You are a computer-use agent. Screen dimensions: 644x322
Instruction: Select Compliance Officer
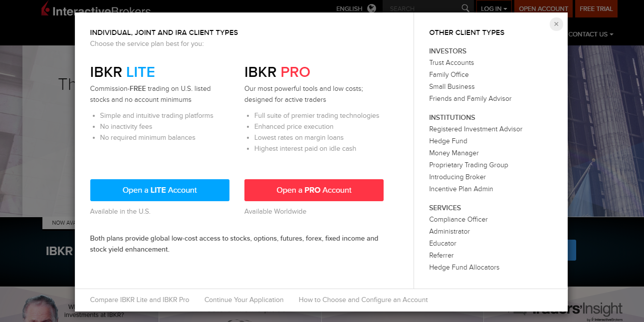tap(458, 219)
